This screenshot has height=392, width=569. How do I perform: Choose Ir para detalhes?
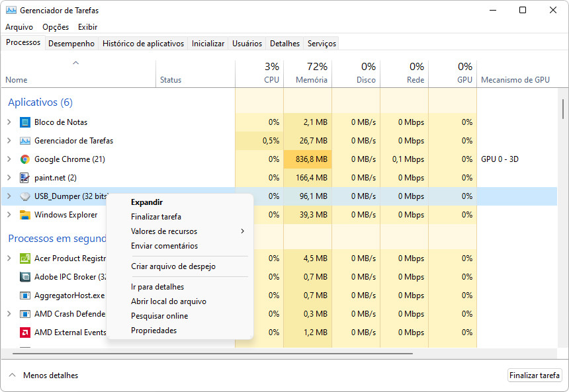pyautogui.click(x=180, y=286)
